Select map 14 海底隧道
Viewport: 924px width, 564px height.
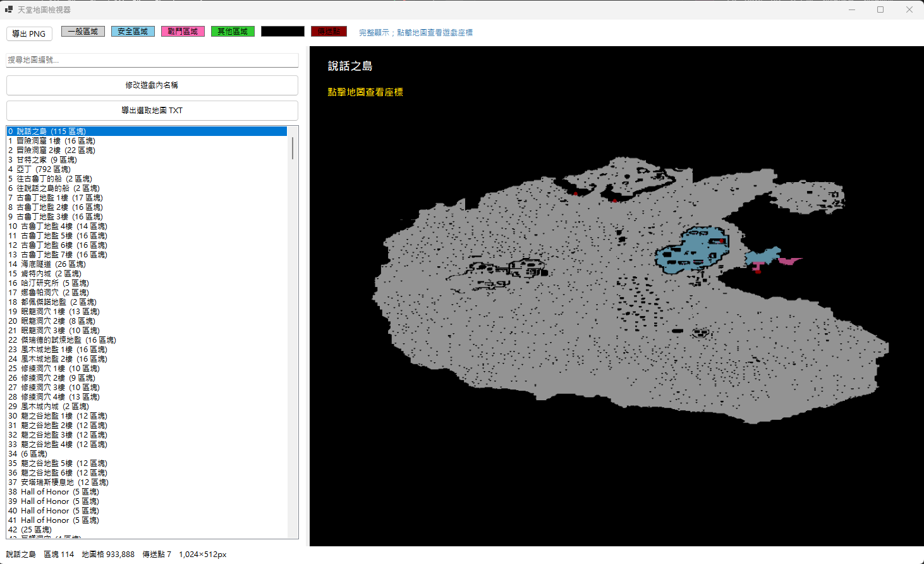click(x=147, y=264)
